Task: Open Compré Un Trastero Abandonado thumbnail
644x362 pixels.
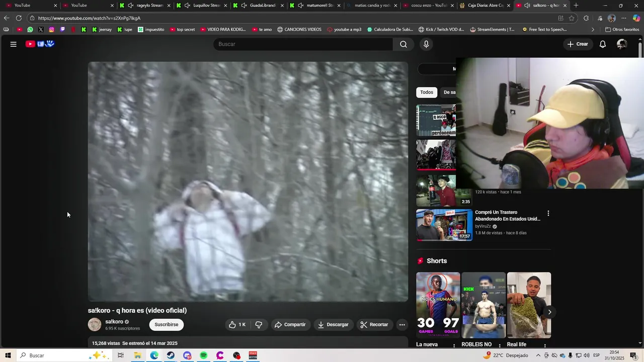Action: pos(444,225)
